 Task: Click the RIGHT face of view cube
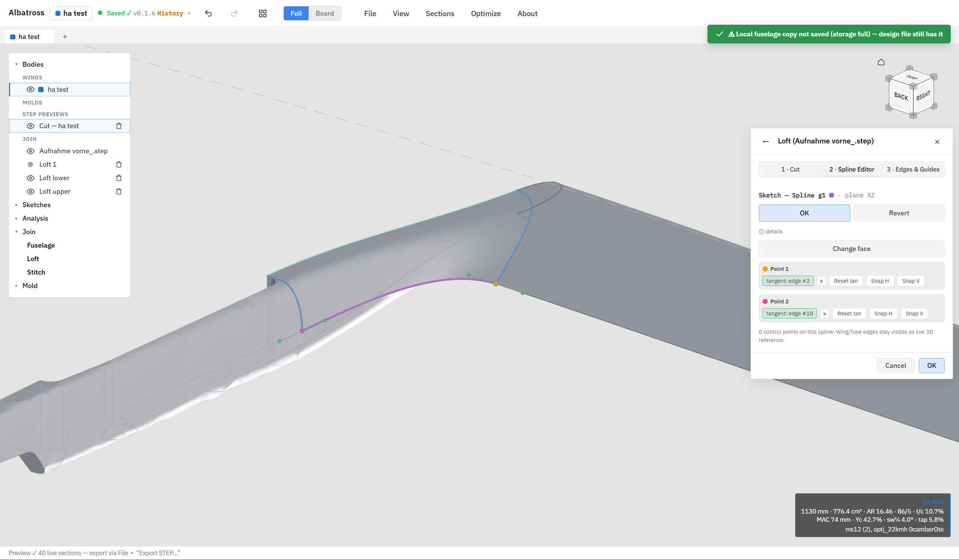pyautogui.click(x=923, y=96)
